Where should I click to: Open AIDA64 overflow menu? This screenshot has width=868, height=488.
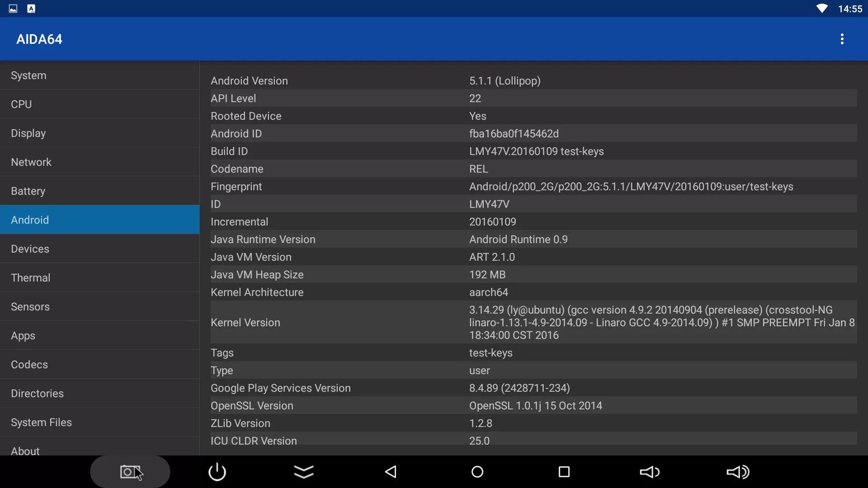pyautogui.click(x=842, y=38)
